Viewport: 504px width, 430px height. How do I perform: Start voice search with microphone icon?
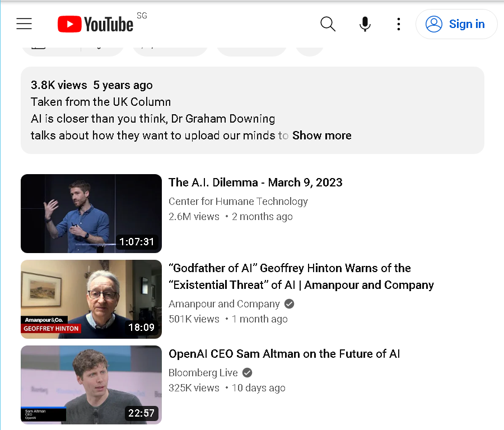pos(365,24)
